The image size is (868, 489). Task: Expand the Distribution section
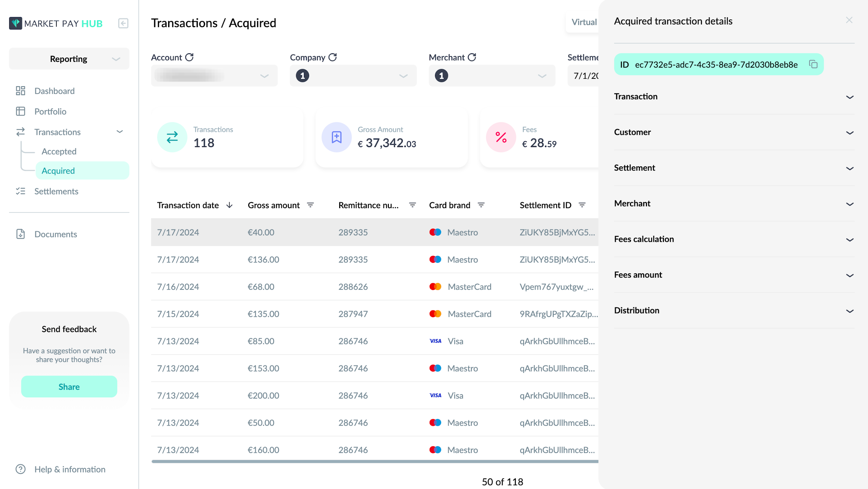point(734,310)
